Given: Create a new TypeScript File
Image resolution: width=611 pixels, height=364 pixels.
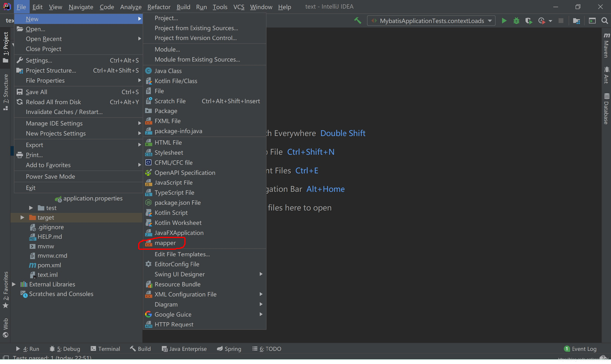Looking at the screenshot, I should [204, 193].
